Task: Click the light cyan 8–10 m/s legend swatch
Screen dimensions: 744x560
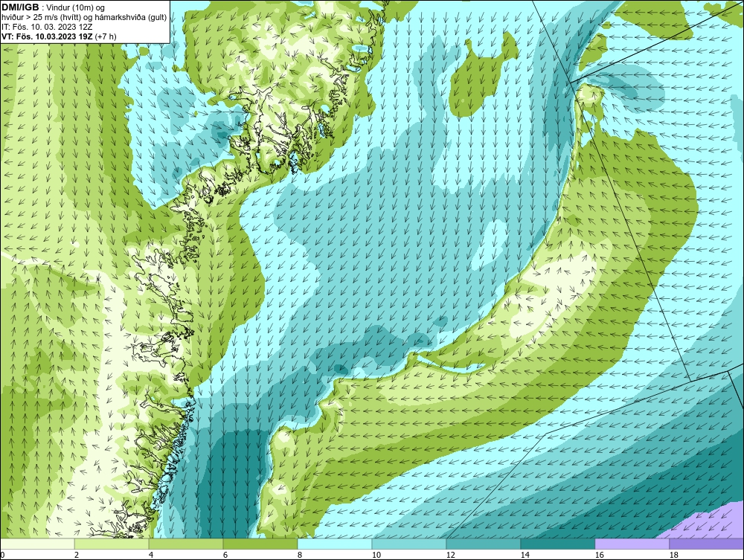Action: pyautogui.click(x=335, y=544)
